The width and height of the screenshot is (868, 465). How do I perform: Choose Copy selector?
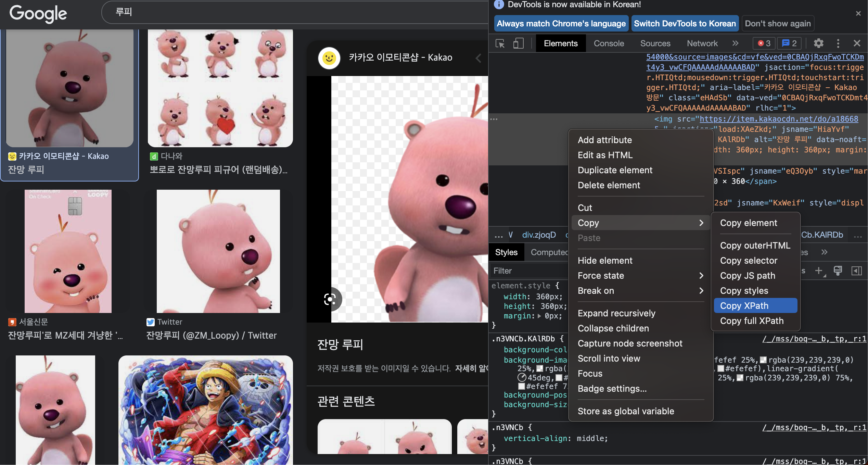tap(755, 261)
